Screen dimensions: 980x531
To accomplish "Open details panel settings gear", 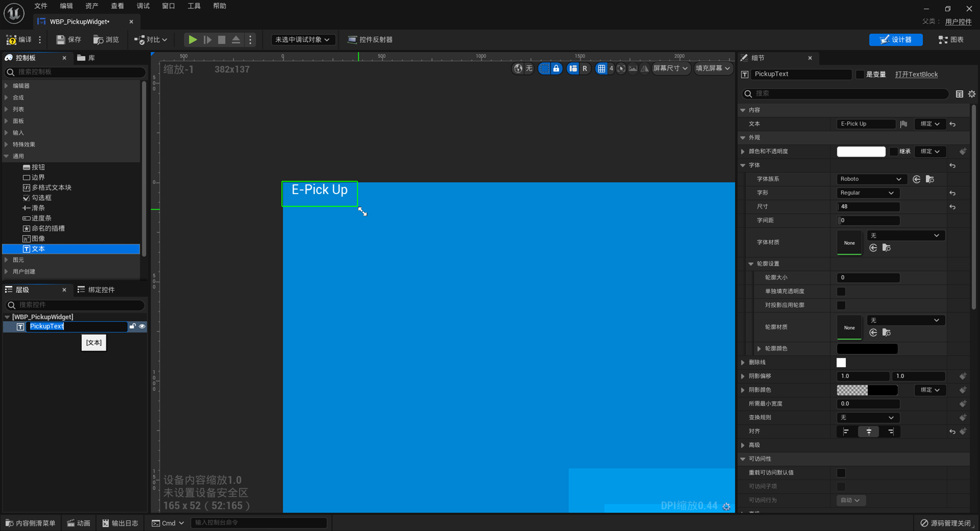I will pos(972,94).
